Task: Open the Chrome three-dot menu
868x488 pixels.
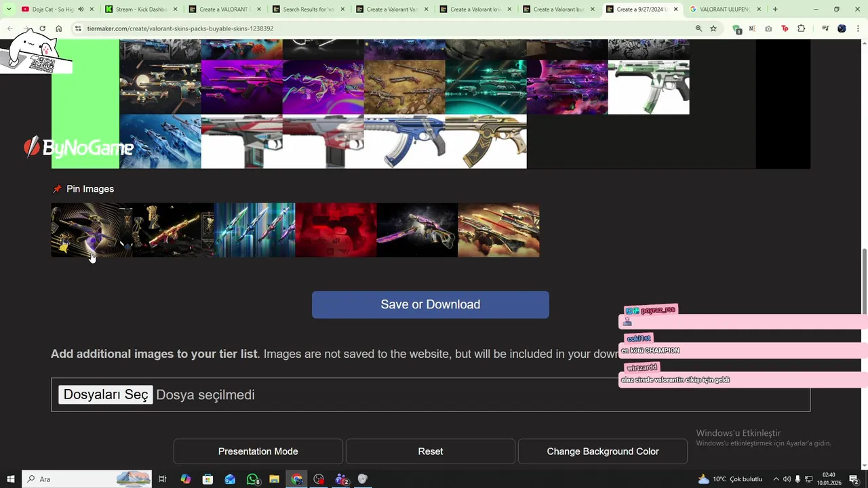Action: 857,28
